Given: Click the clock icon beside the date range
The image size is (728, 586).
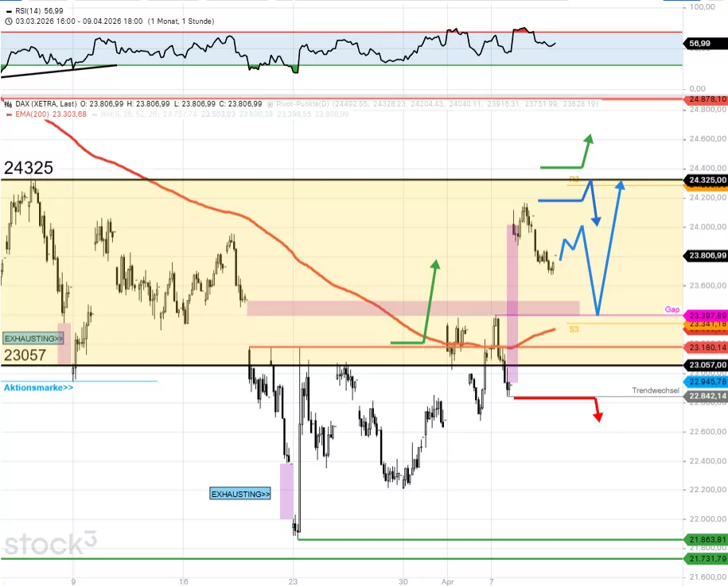Looking at the screenshot, I should 7,21.
